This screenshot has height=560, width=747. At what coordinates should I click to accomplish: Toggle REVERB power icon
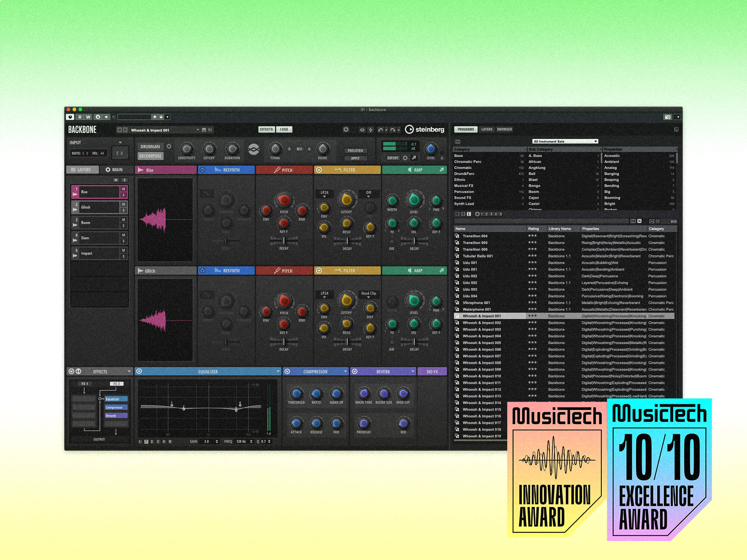tap(354, 371)
